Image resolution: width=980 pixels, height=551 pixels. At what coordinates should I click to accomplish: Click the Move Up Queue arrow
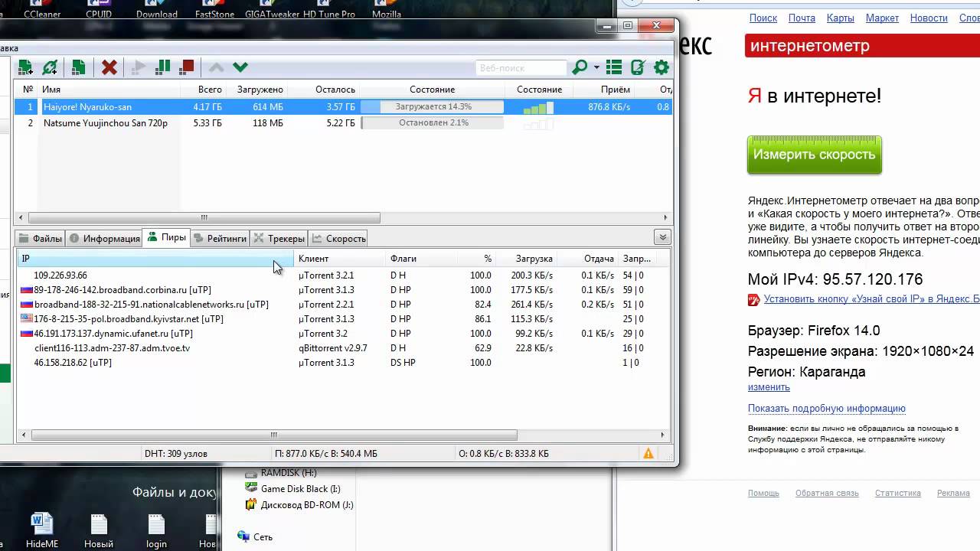217,67
